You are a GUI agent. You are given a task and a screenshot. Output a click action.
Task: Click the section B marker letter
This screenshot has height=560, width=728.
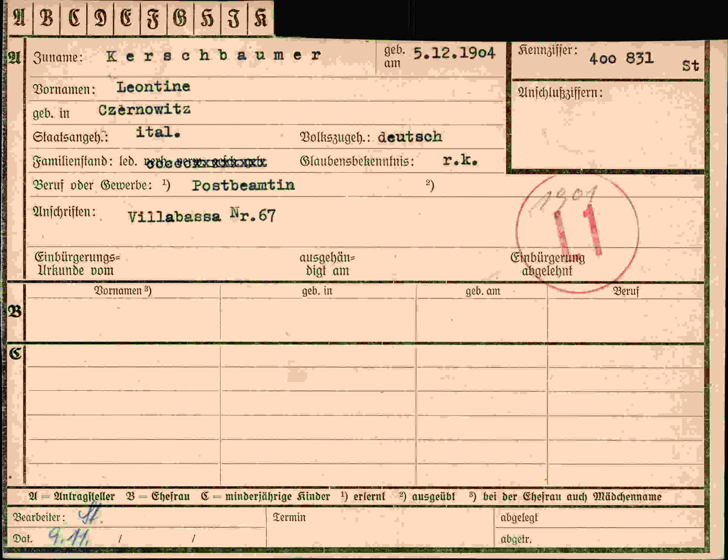click(15, 312)
